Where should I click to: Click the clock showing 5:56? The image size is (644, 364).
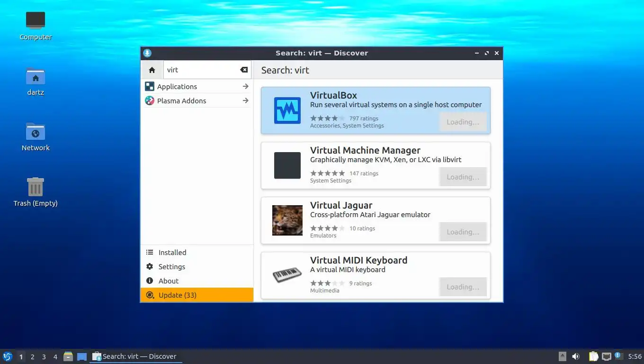click(635, 356)
